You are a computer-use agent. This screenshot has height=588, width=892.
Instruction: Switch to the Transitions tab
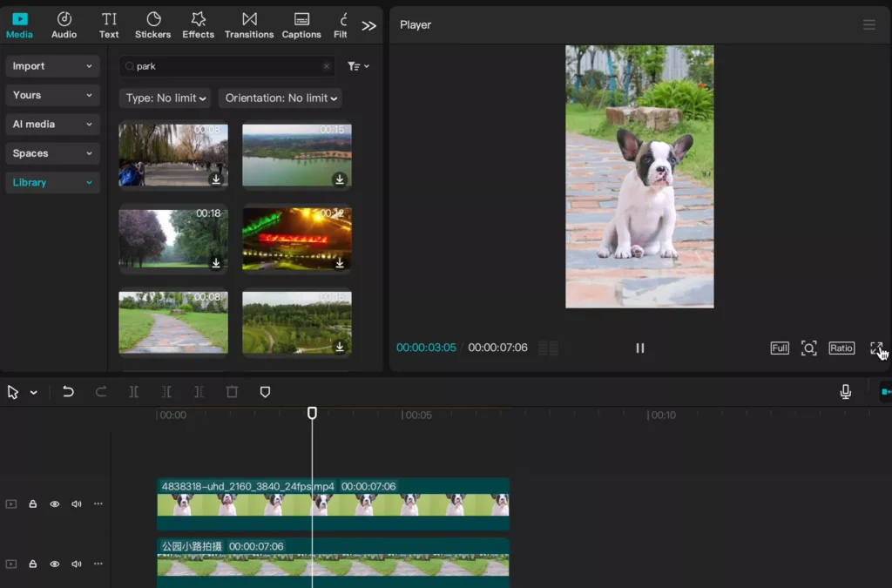248,25
